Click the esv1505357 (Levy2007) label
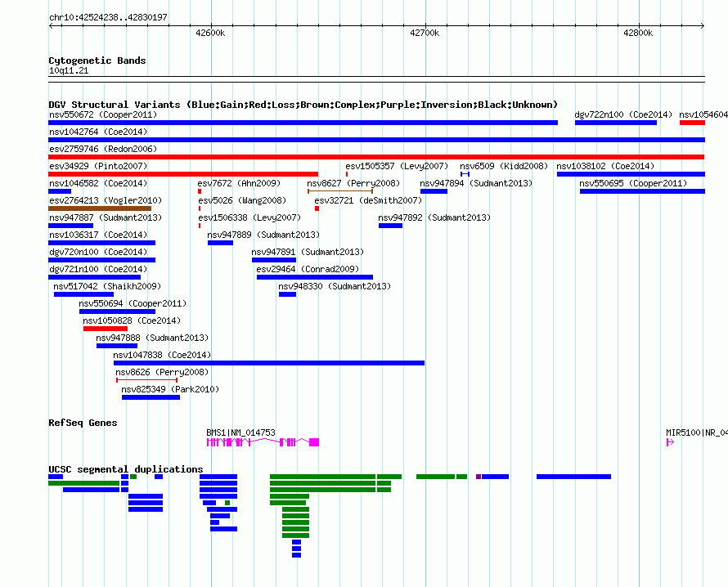The image size is (728, 587). pyautogui.click(x=397, y=166)
